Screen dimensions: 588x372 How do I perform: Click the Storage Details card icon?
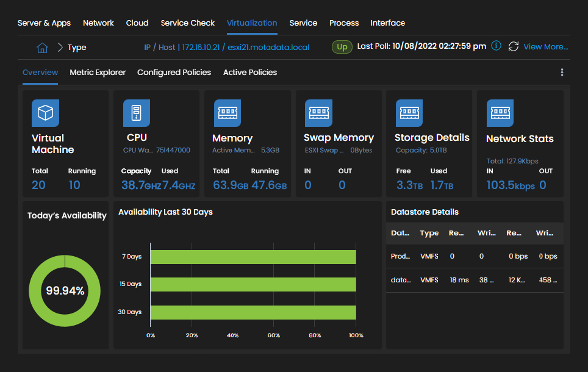pos(409,113)
